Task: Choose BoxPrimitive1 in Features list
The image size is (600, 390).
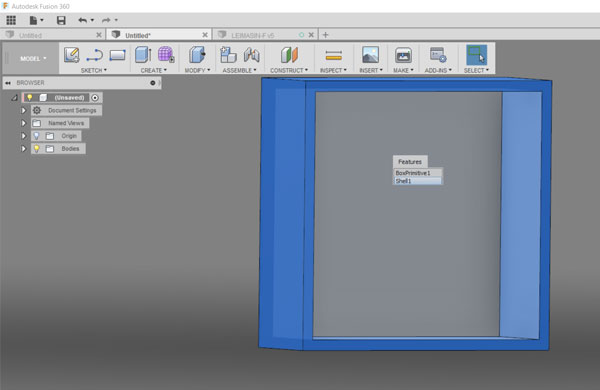Action: 418,173
